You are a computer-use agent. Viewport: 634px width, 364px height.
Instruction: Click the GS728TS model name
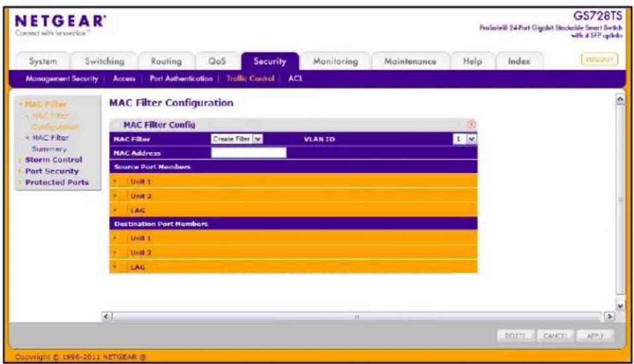[x=597, y=16]
